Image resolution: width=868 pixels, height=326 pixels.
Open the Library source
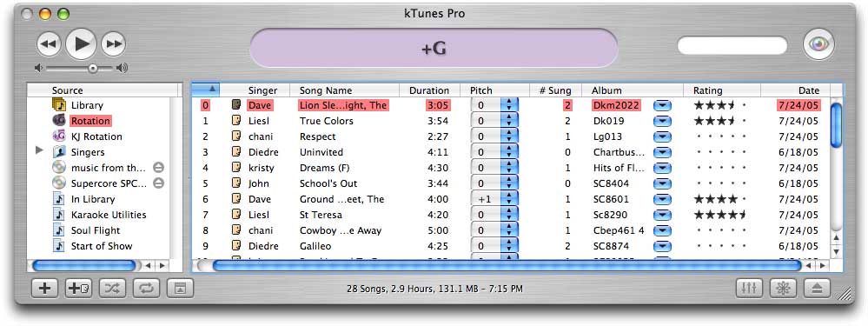click(x=87, y=105)
